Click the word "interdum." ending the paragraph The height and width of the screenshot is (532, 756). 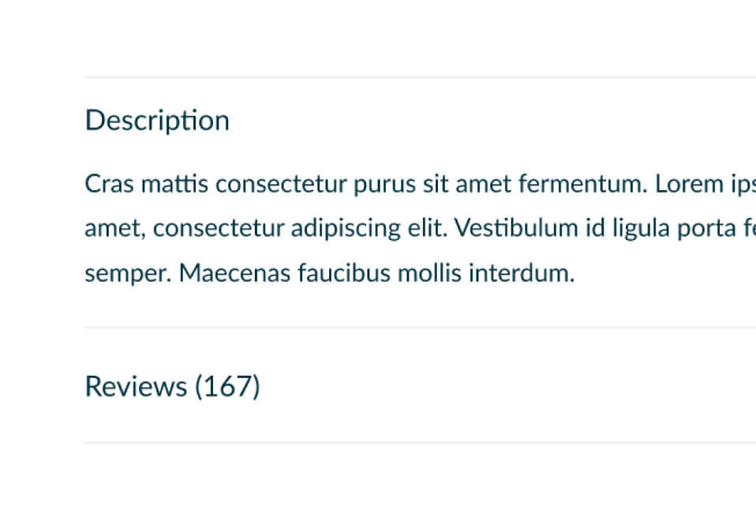(522, 273)
